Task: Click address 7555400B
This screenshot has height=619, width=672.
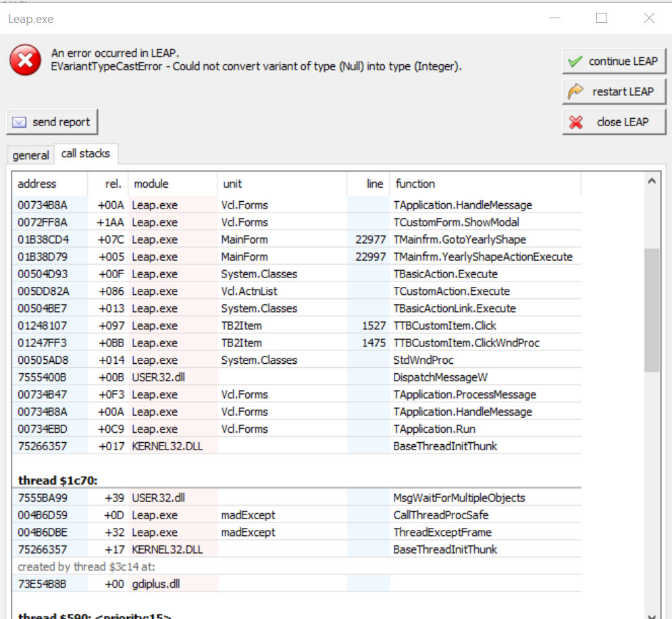Action: click(x=42, y=377)
